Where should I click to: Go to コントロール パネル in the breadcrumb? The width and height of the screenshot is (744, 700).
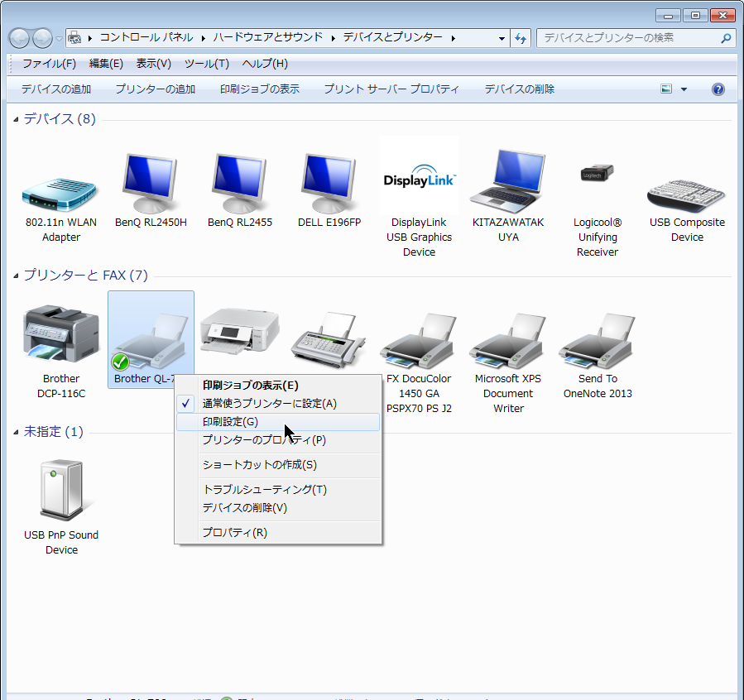(x=146, y=37)
